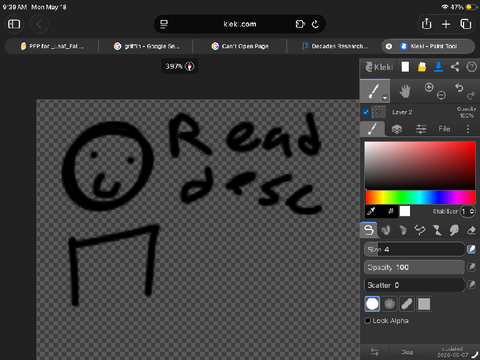Viewport: 480px width, 360px height.
Task: Switch to the brush settings tab
Action: pyautogui.click(x=373, y=129)
